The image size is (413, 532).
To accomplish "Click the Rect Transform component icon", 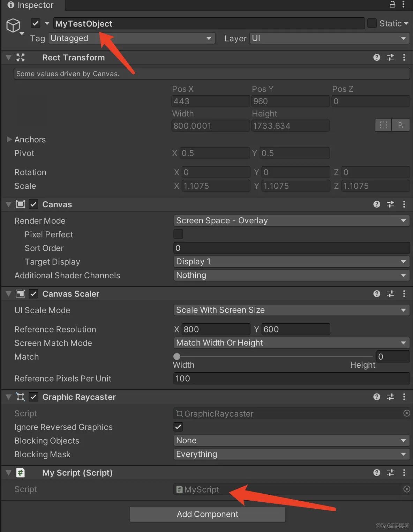I will [x=21, y=58].
